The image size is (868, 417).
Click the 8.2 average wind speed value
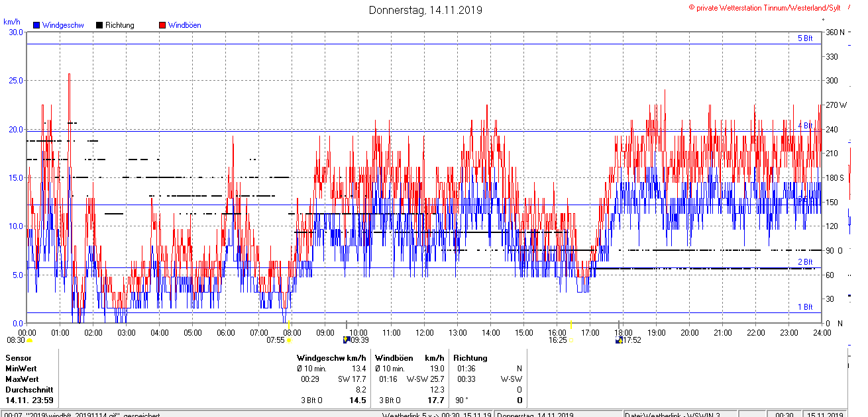tap(361, 390)
